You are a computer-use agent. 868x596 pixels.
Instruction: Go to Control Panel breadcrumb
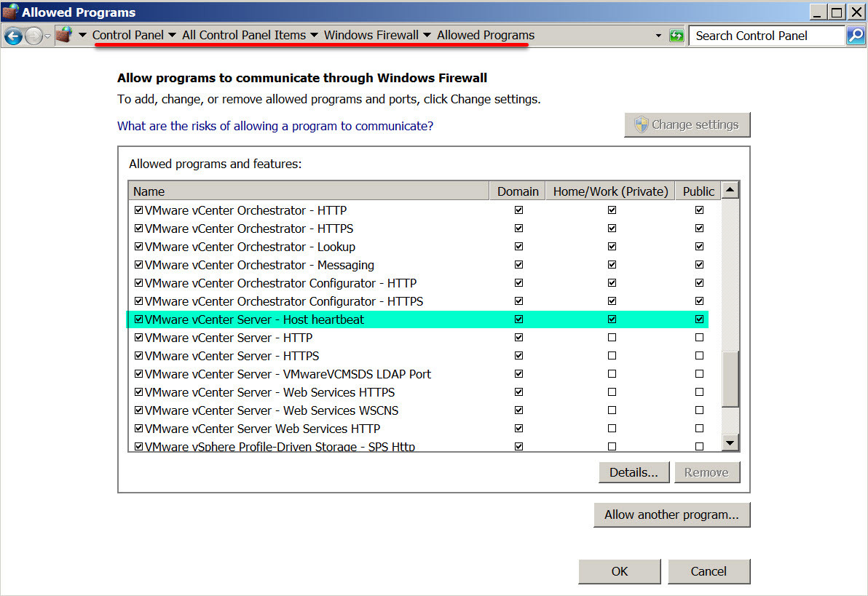point(128,35)
